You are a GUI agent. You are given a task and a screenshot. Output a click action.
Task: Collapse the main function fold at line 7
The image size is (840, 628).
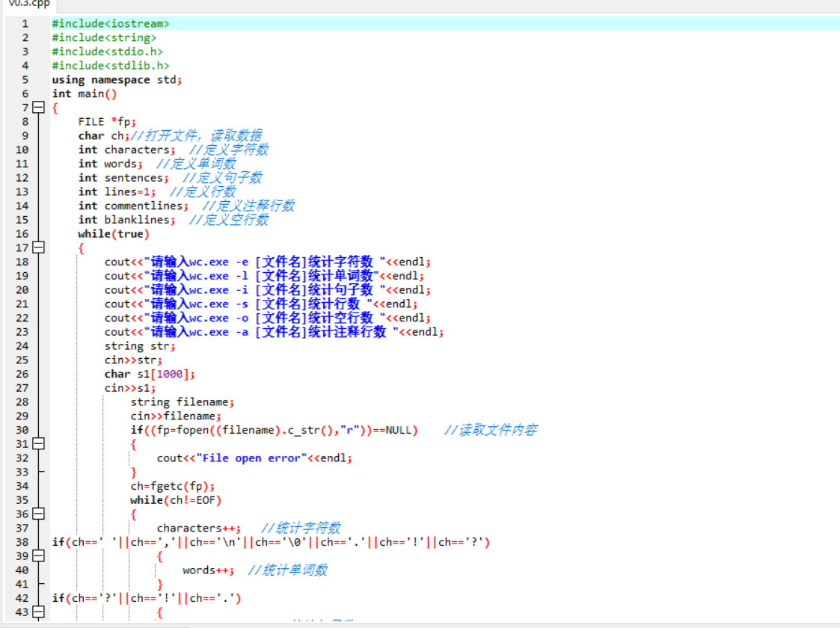[38, 108]
